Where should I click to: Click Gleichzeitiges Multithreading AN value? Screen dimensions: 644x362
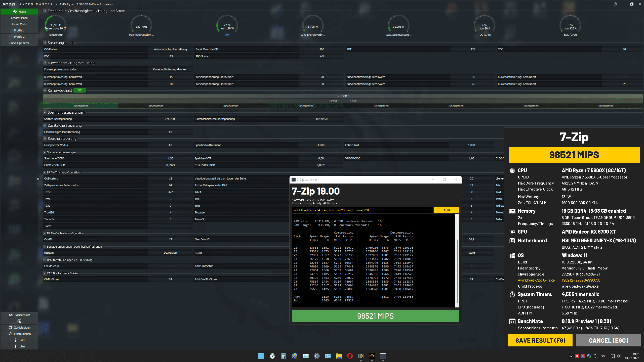171,132
